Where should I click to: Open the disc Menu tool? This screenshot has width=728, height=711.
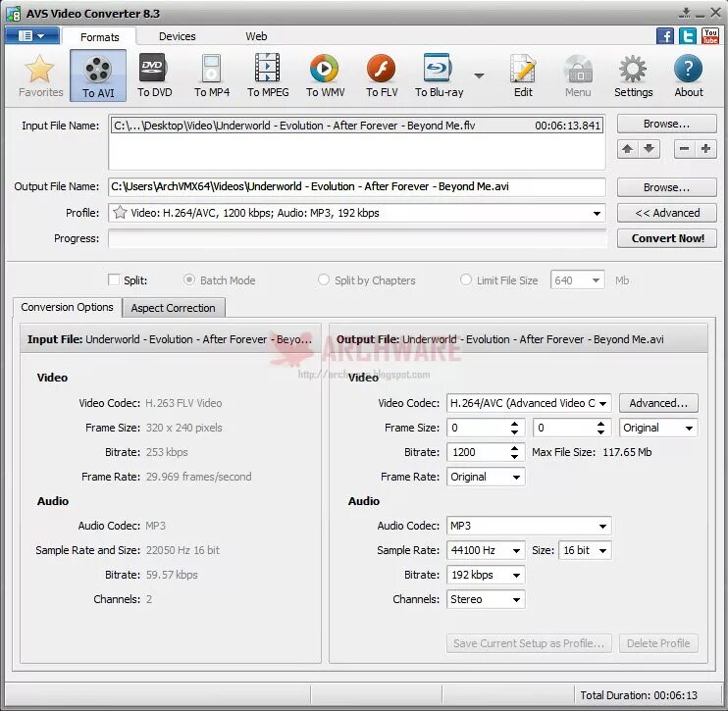point(578,76)
